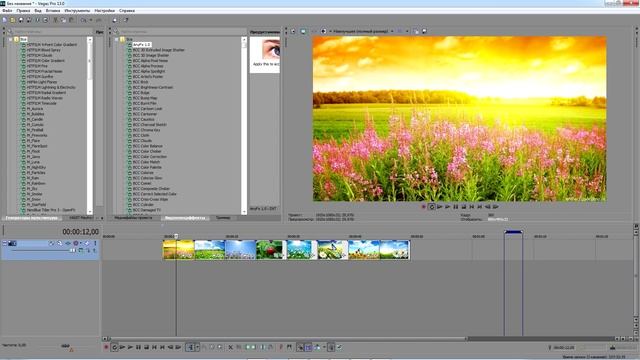Click Play From Start on the timeline transport
640x360 pixels.
click(122, 347)
